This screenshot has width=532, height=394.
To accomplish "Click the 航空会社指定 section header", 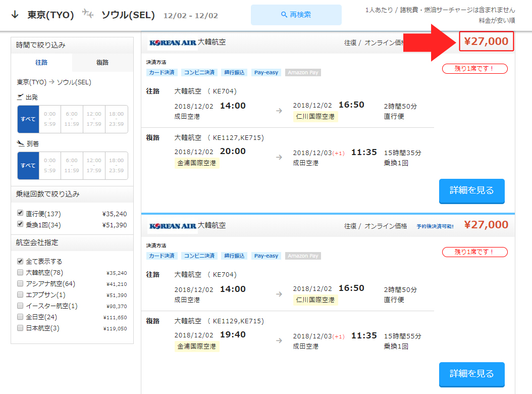I will coord(72,242).
